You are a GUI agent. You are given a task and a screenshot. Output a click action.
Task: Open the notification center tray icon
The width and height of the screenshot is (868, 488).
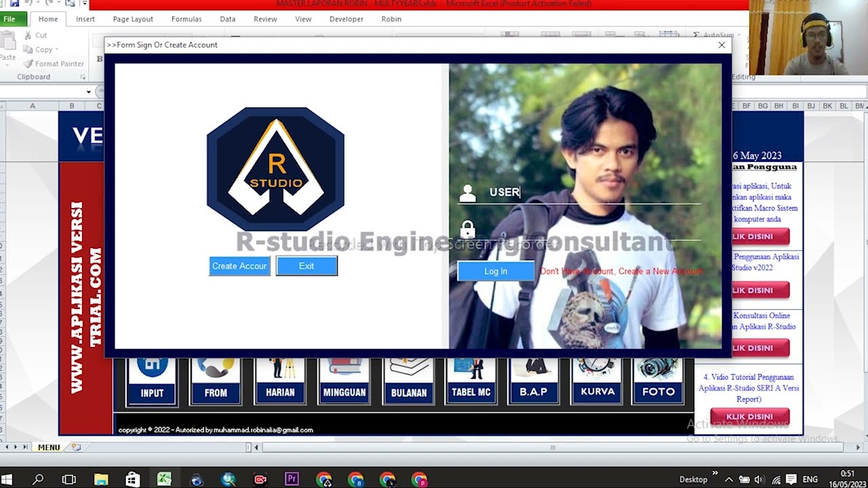(x=791, y=479)
